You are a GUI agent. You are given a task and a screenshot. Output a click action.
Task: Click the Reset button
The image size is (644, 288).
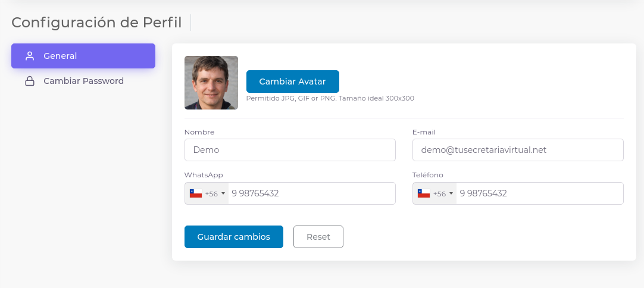(318, 237)
